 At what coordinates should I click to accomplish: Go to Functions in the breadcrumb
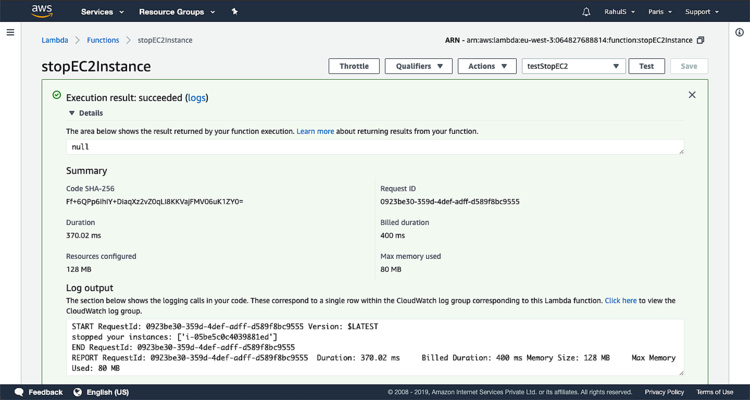point(103,40)
